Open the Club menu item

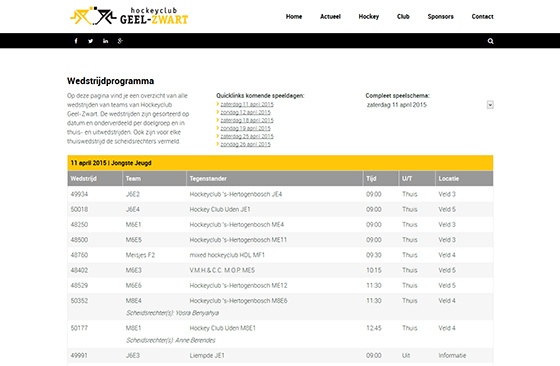click(x=403, y=16)
